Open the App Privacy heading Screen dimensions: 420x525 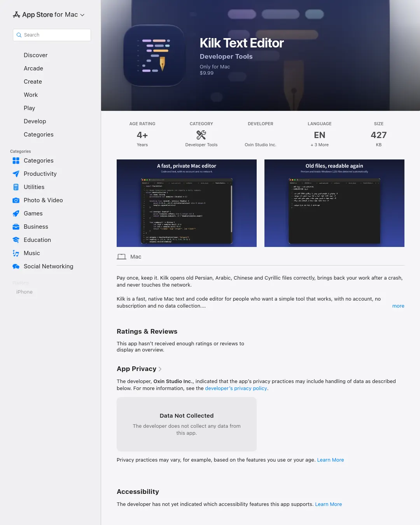[136, 369]
